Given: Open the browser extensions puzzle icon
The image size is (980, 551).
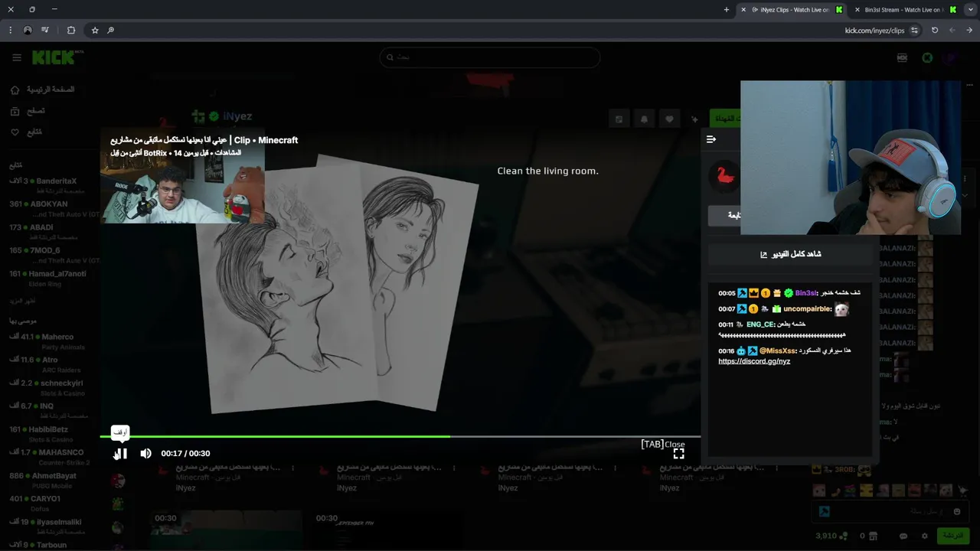Looking at the screenshot, I should click(71, 31).
